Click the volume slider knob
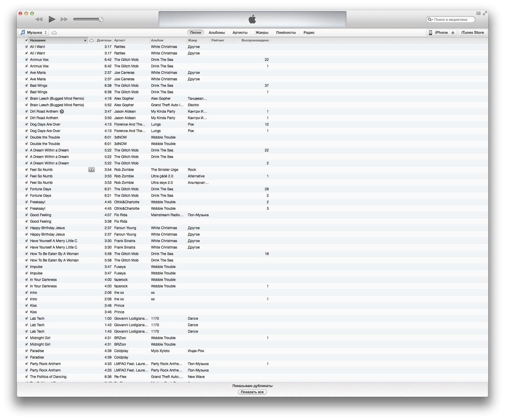This screenshot has width=505, height=420. pos(101,19)
